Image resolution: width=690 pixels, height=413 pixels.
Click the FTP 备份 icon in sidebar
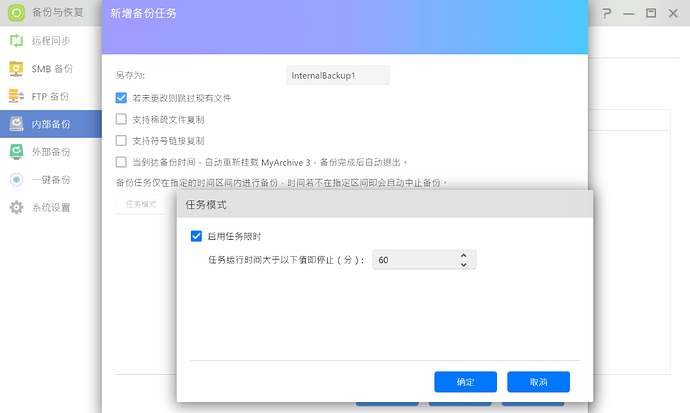click(x=16, y=97)
